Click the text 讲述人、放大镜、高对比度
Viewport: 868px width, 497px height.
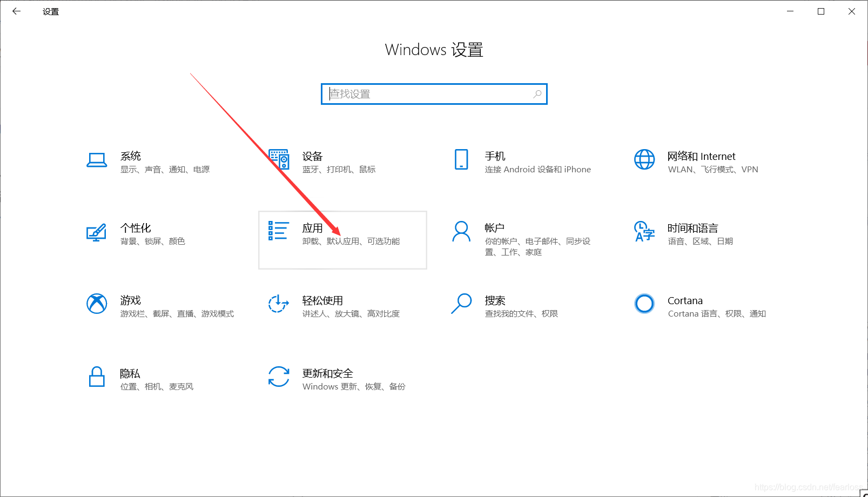click(351, 314)
